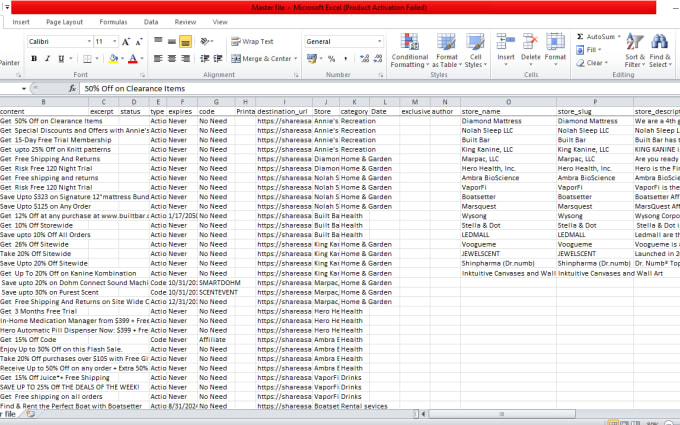Open the Find & Select menu
680x425 pixels.
coord(660,50)
